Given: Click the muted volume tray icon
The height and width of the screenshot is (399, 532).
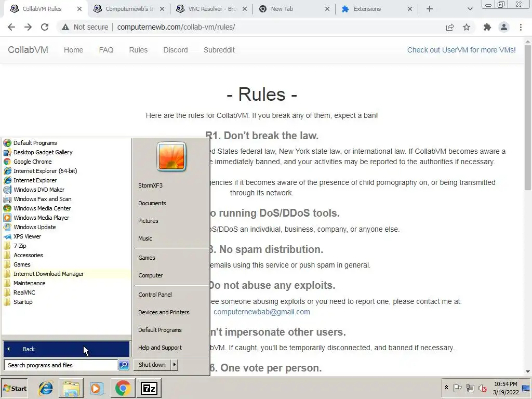Looking at the screenshot, I should point(482,388).
